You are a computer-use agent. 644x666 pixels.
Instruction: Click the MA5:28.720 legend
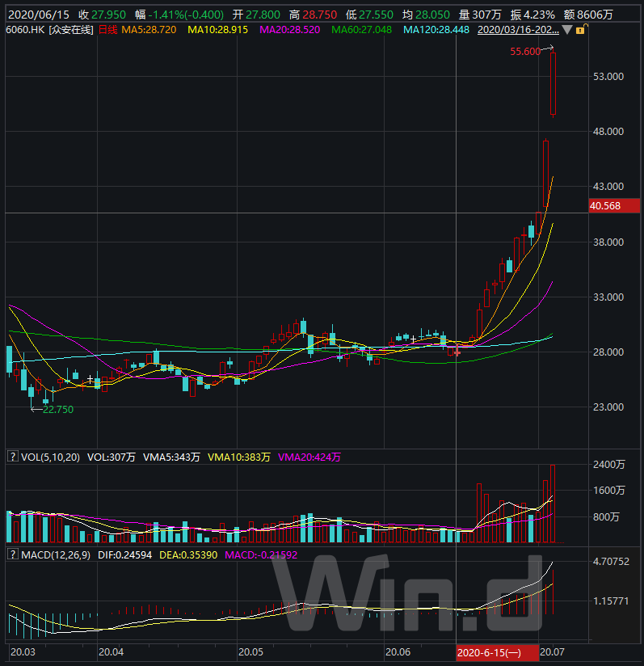tap(149, 30)
